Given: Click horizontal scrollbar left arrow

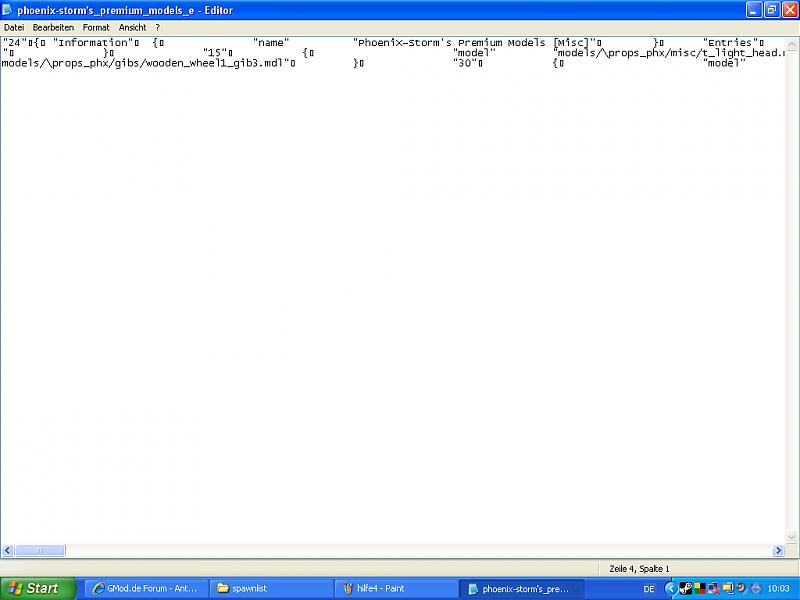Looking at the screenshot, I should 7,550.
